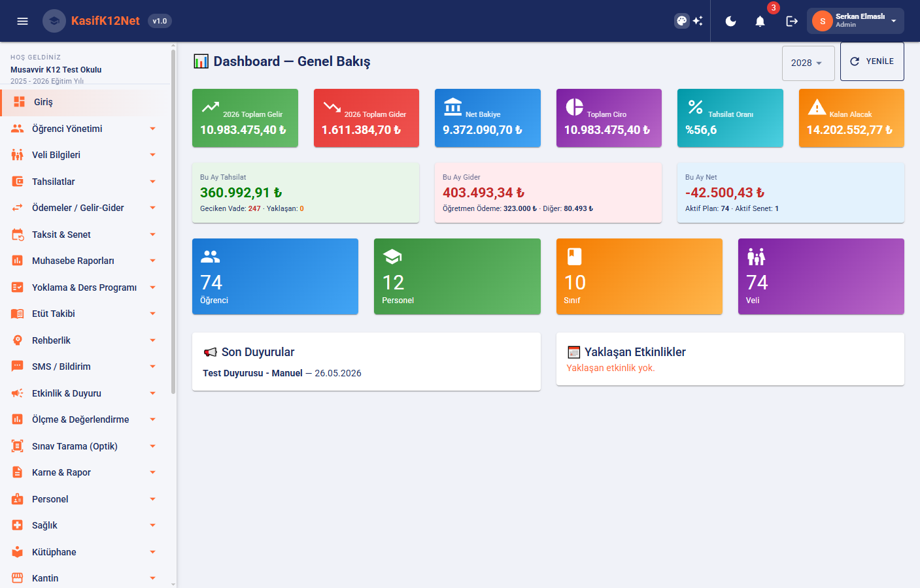The width and height of the screenshot is (920, 588).
Task: Click the Tahsilatlar wallet icon
Action: (x=18, y=182)
